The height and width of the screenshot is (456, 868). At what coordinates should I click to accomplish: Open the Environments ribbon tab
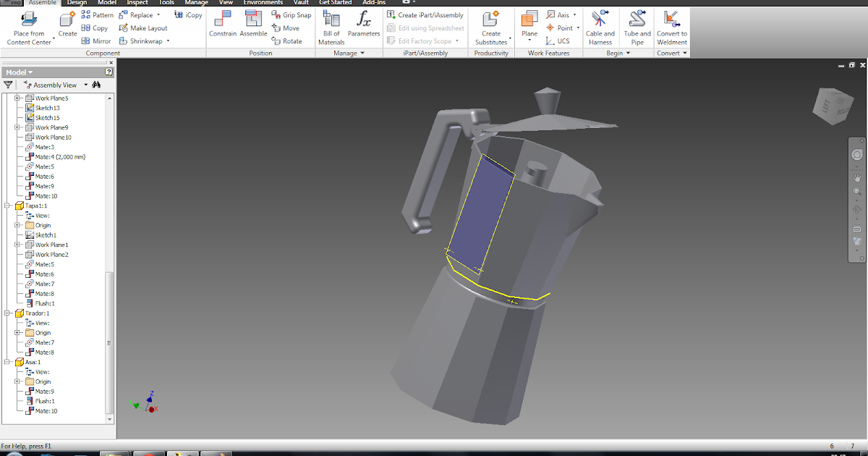point(263,3)
